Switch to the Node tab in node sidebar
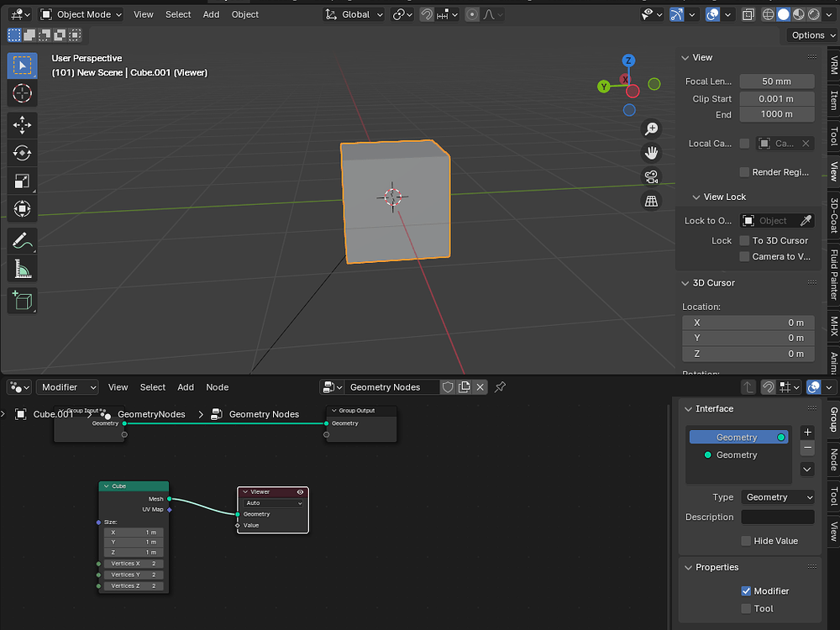 pos(833,460)
